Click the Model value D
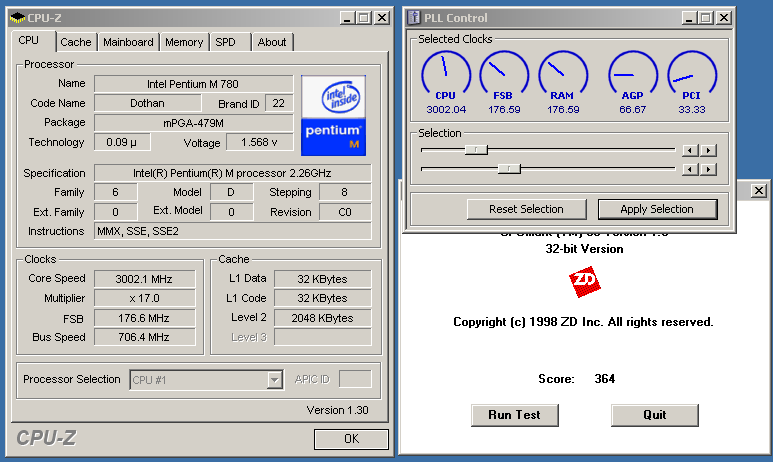 231,192
